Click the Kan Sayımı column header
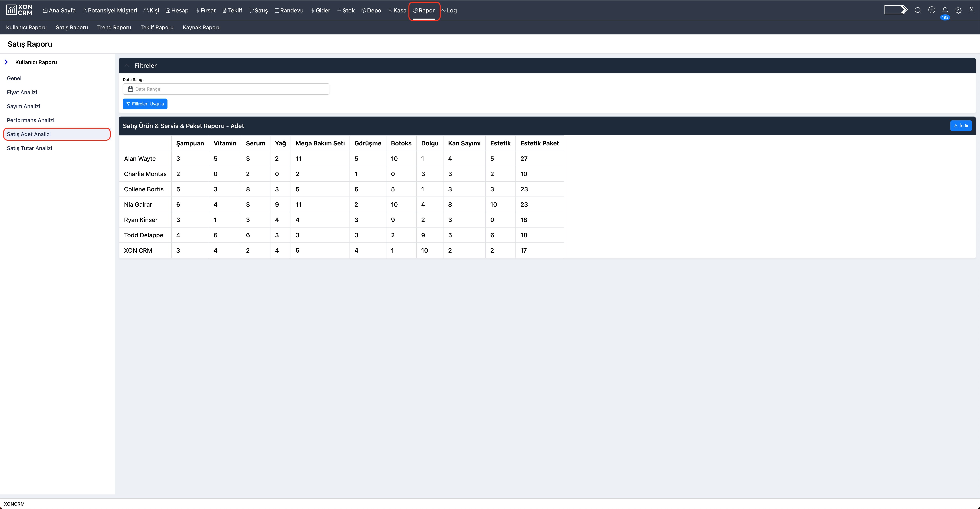 click(x=464, y=143)
